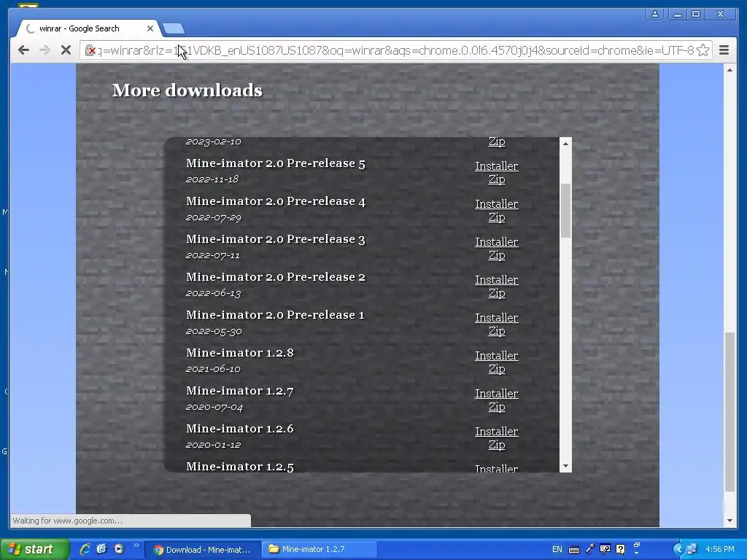
Task: Click the page scrollbar down arrow
Action: (729, 521)
